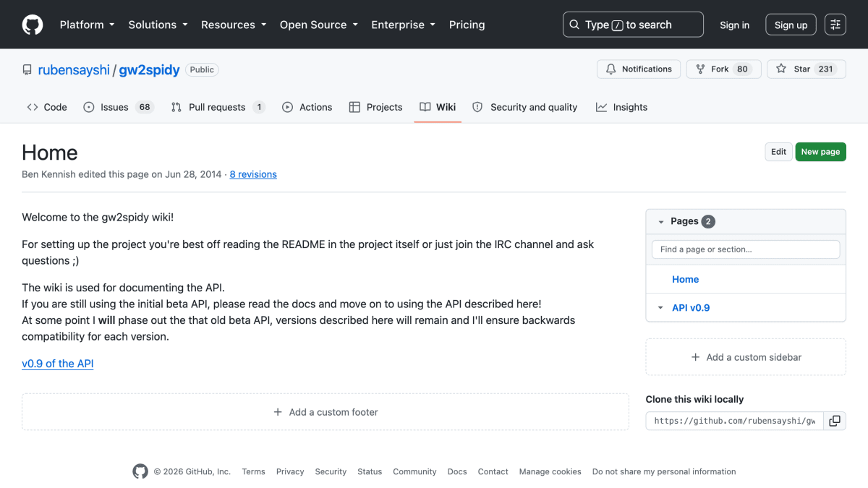Open the rubensayshi owner link
This screenshot has height=488, width=868.
[74, 69]
